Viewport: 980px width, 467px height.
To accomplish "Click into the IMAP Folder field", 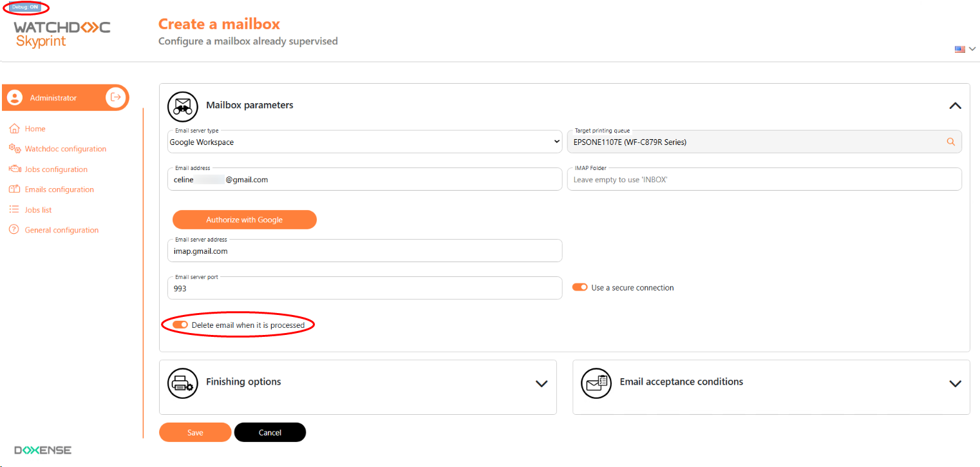I will [x=764, y=180].
